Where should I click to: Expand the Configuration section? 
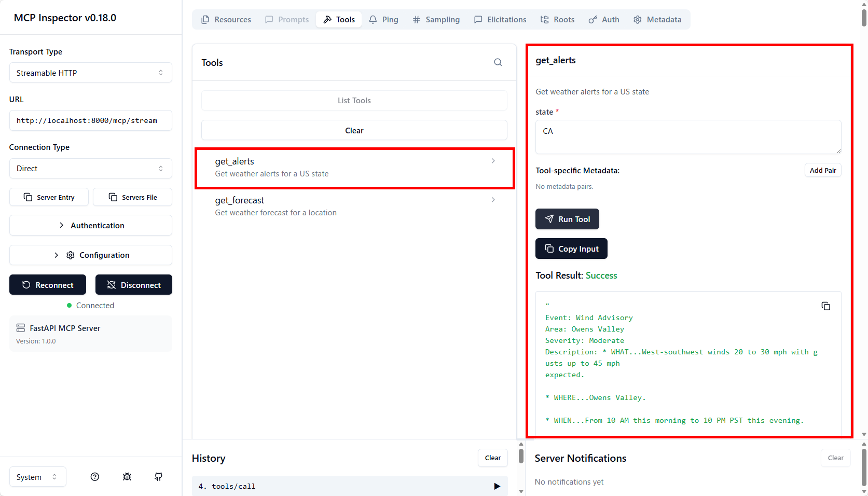click(90, 255)
